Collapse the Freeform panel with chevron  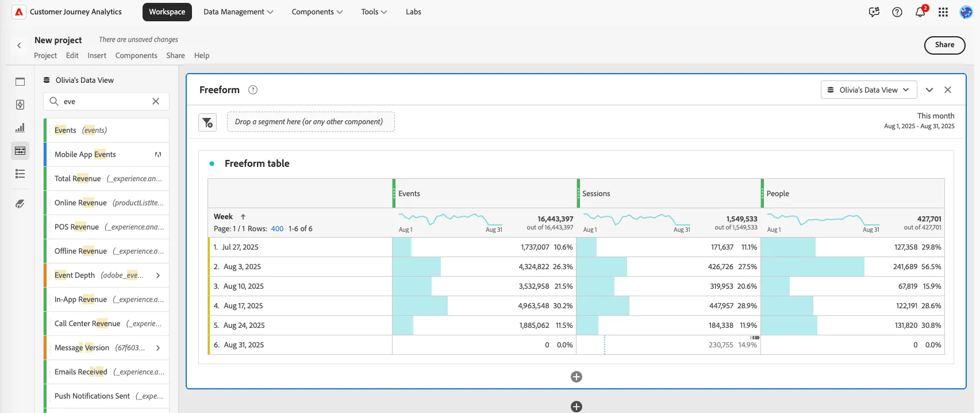(x=929, y=90)
